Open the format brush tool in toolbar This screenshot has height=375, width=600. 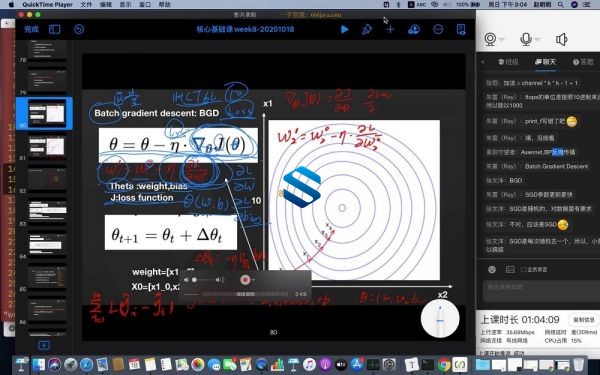[367, 29]
